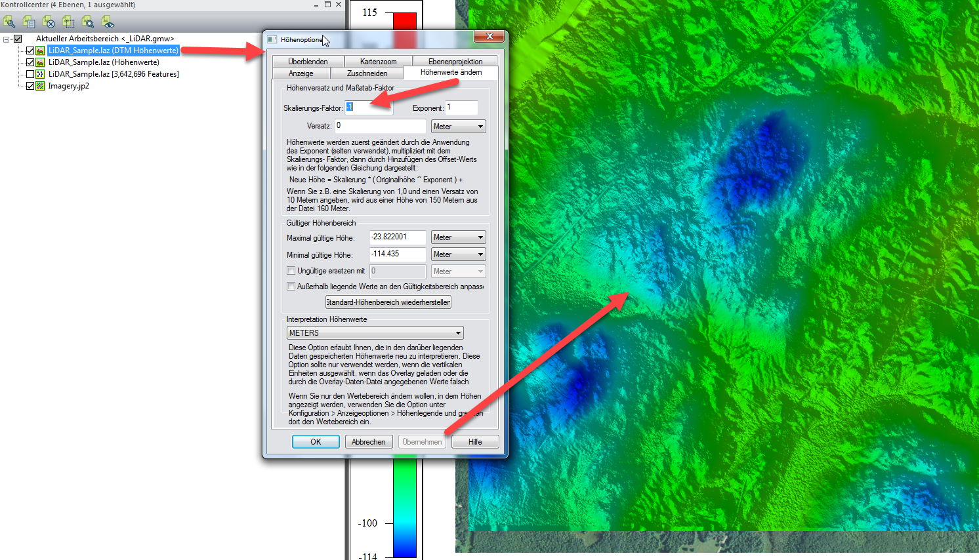Toggle checkbox for LiDAR_Sample.laz (Höhenwerte) layer

[x=30, y=62]
